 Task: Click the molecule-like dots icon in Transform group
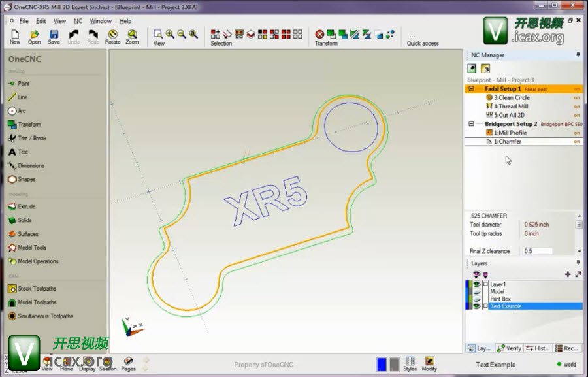pos(390,34)
